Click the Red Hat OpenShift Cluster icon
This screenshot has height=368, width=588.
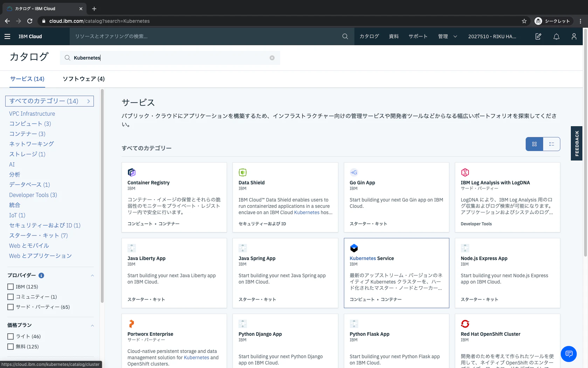click(x=465, y=323)
